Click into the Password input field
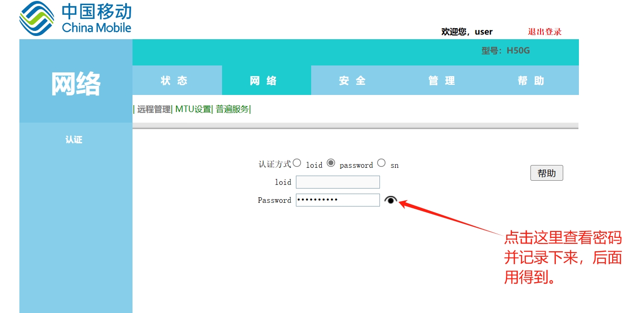The image size is (644, 313). (x=338, y=200)
